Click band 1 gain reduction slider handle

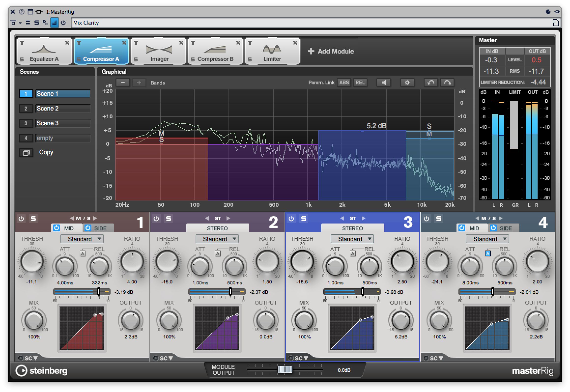[99, 292]
